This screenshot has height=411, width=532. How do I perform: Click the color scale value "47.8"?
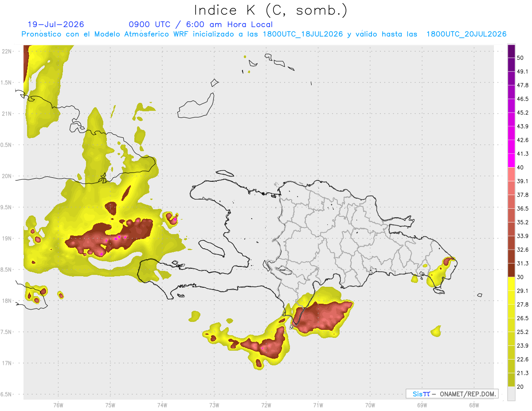pos(523,85)
